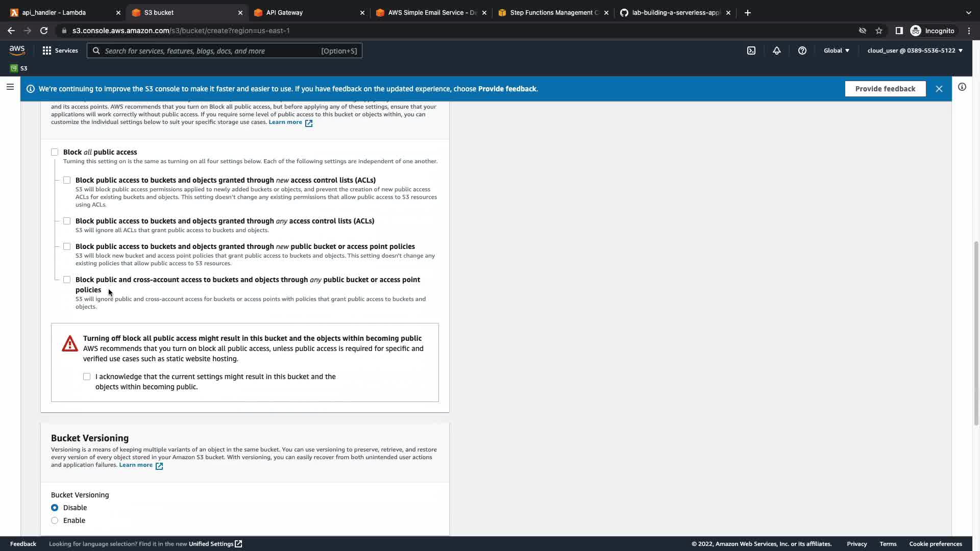980x551 pixels.
Task: Check block access through any ACLs
Action: pos(67,221)
